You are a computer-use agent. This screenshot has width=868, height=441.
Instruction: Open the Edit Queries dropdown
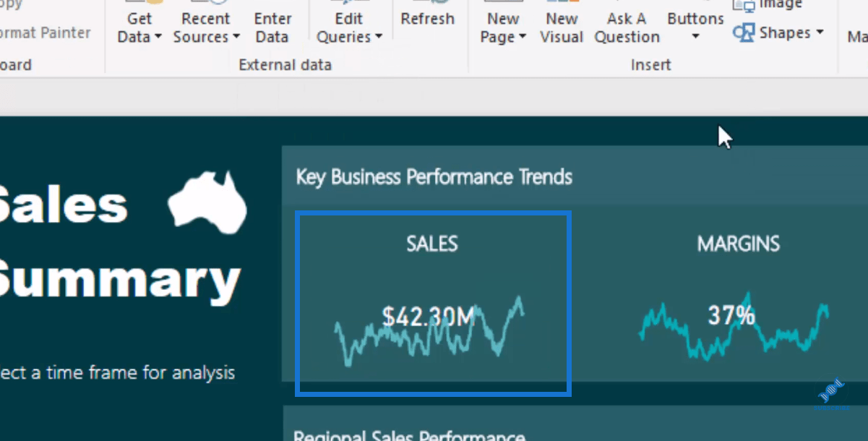349,22
